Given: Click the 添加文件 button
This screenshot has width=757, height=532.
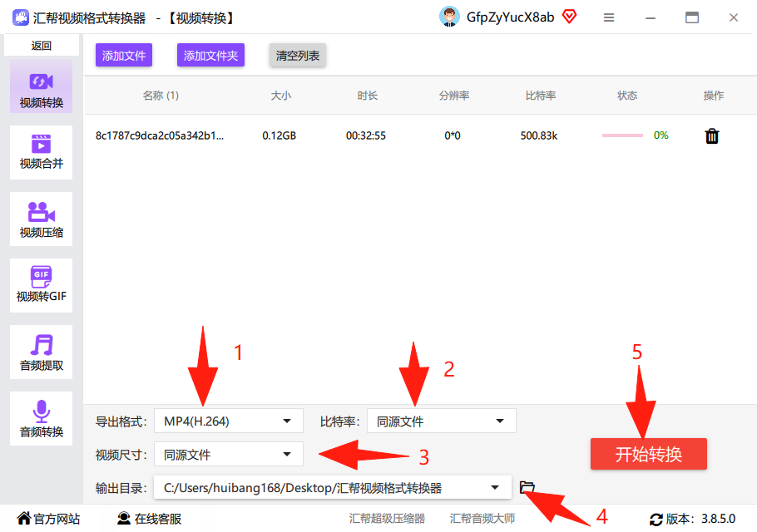Looking at the screenshot, I should pos(124,56).
